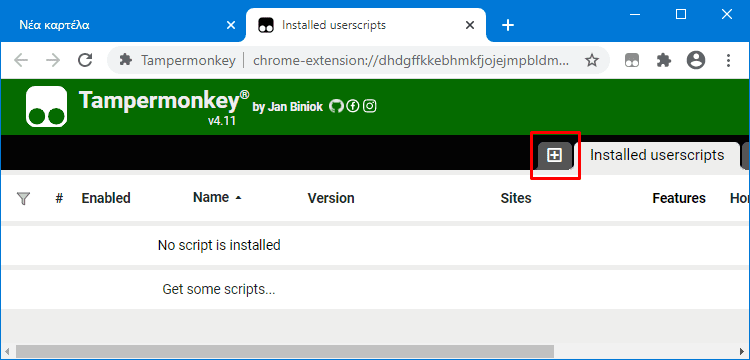
Task: Close the Νέα καρτέλα tab
Action: tap(231, 25)
